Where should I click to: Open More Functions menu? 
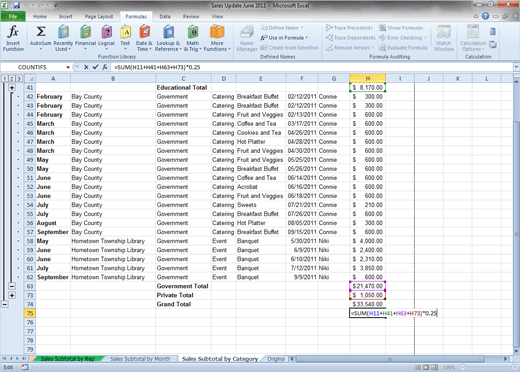(217, 38)
